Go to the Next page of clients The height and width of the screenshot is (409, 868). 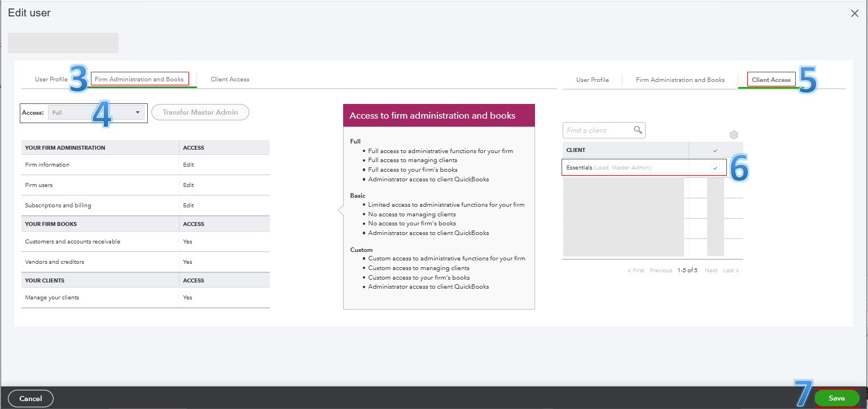pyautogui.click(x=711, y=270)
